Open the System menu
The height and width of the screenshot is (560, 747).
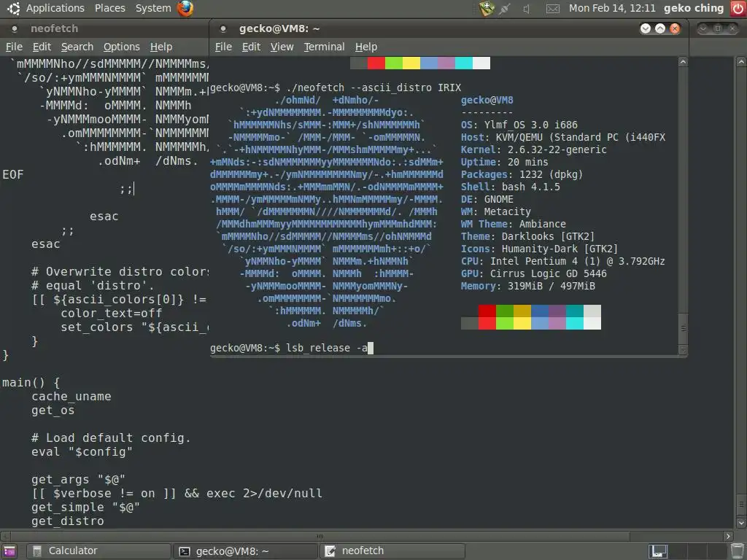tap(153, 8)
